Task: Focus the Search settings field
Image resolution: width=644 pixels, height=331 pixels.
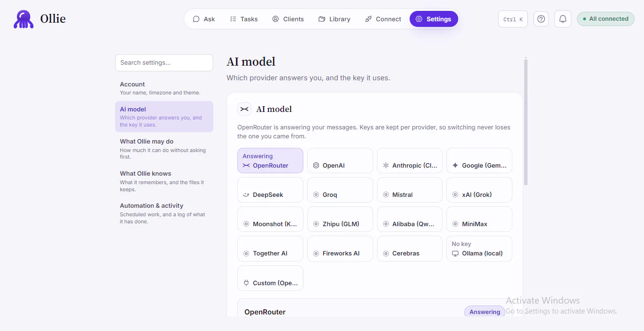Action: click(x=164, y=62)
